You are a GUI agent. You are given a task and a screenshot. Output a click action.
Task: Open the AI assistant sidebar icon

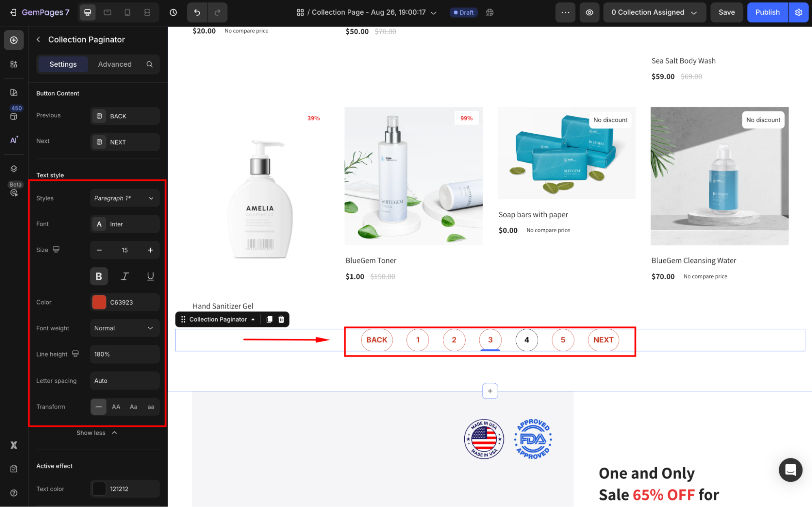pyautogui.click(x=14, y=140)
